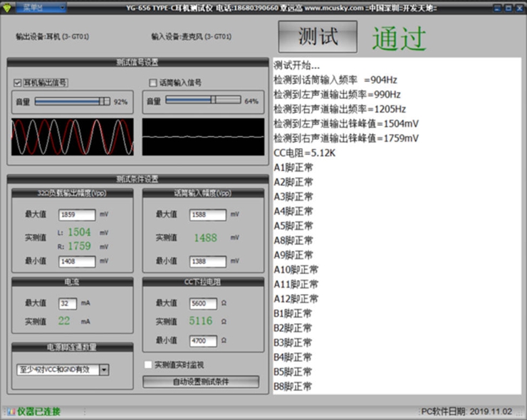527x420 pixels.
Task: Enable the 实测值实时监视 checkbox
Action: (148, 364)
